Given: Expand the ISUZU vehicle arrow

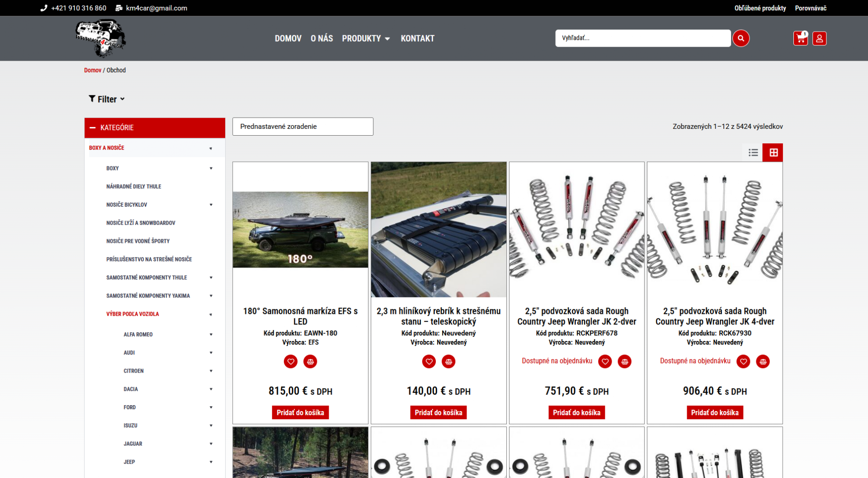Looking at the screenshot, I should [x=211, y=426].
